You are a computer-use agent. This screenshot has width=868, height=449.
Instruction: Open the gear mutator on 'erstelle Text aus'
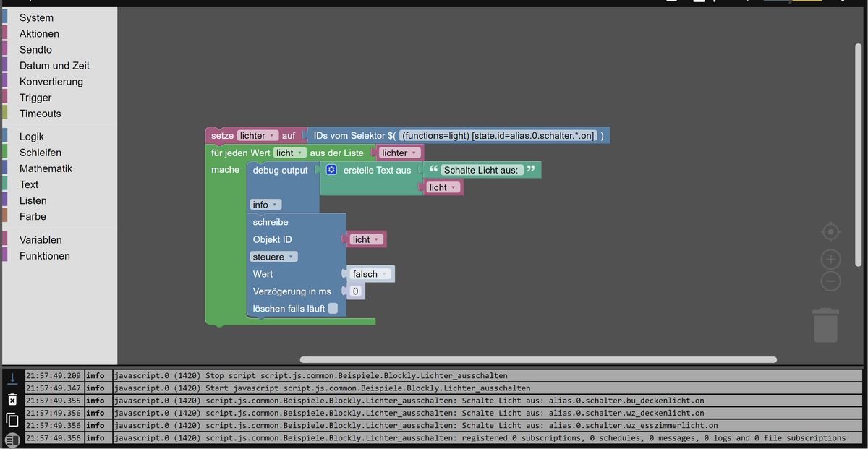(331, 170)
